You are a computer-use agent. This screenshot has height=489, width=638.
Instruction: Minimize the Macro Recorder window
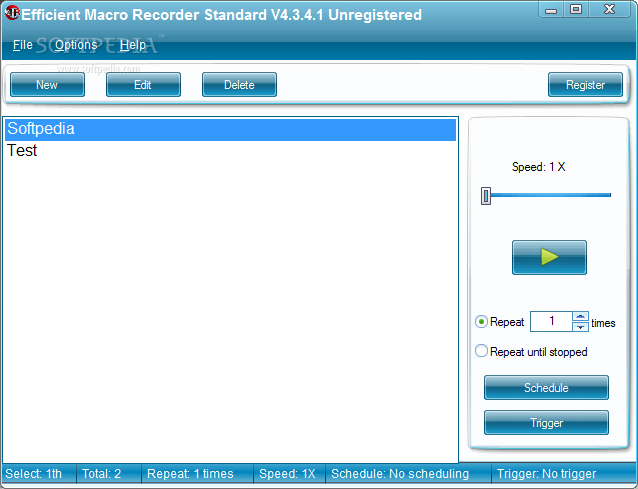click(x=551, y=10)
